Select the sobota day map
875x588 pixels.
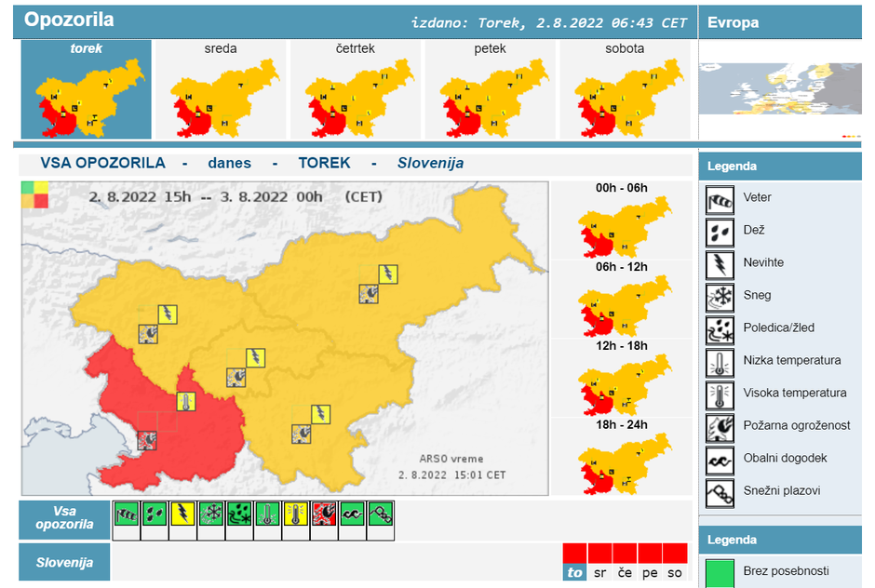pyautogui.click(x=624, y=90)
